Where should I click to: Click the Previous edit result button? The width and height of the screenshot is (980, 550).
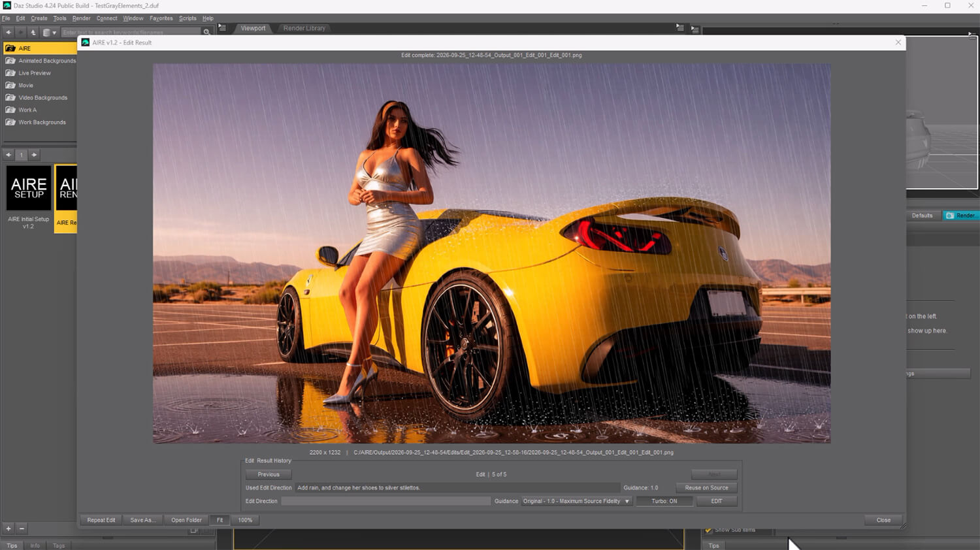[269, 474]
